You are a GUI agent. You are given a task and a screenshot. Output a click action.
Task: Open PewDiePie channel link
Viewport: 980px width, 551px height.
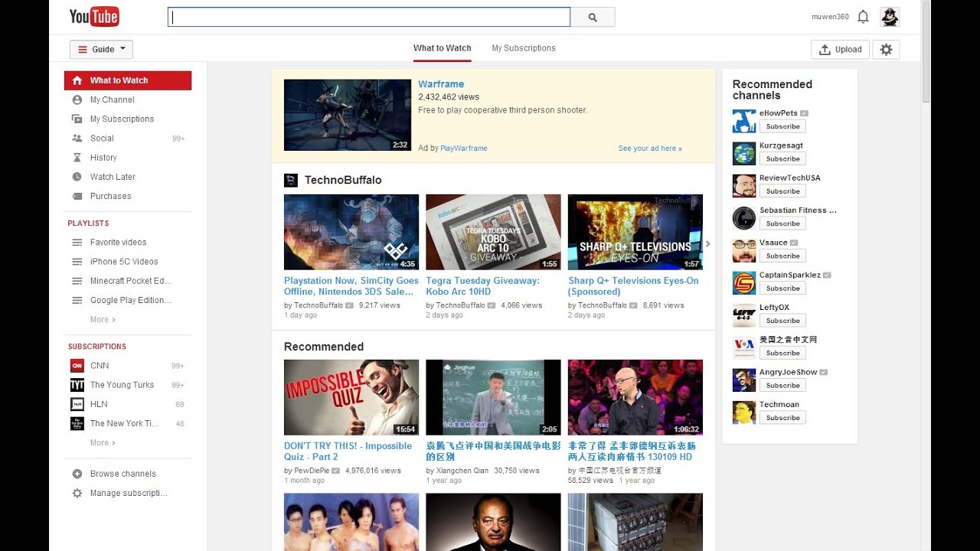[x=312, y=471]
